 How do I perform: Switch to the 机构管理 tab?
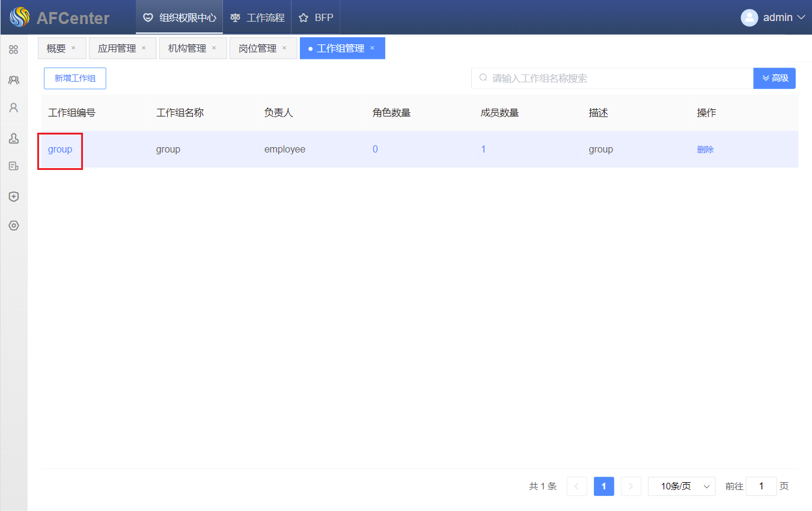tap(187, 49)
